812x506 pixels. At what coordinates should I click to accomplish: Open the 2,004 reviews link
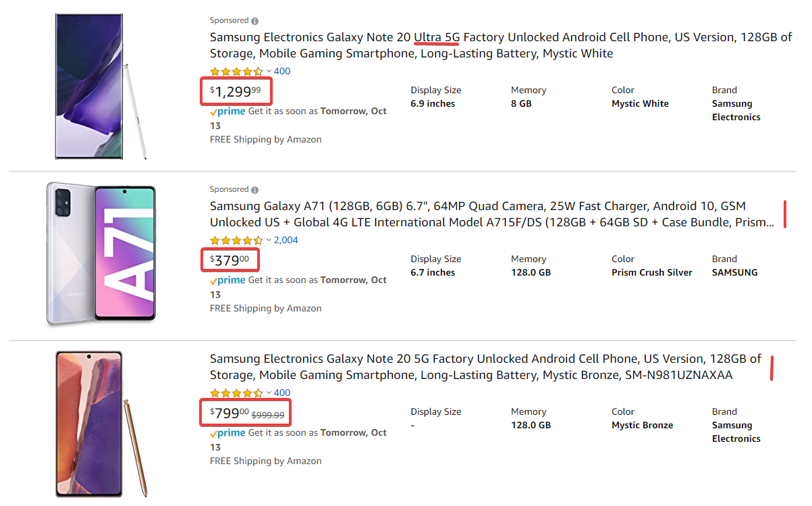(286, 241)
